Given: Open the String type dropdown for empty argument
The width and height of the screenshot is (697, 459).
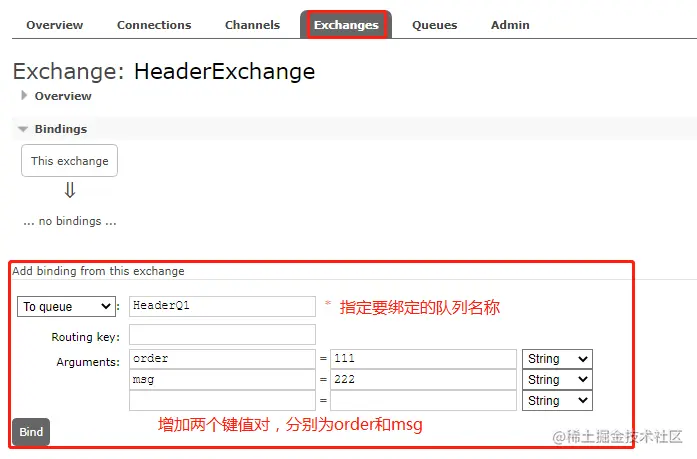Looking at the screenshot, I should (x=557, y=400).
